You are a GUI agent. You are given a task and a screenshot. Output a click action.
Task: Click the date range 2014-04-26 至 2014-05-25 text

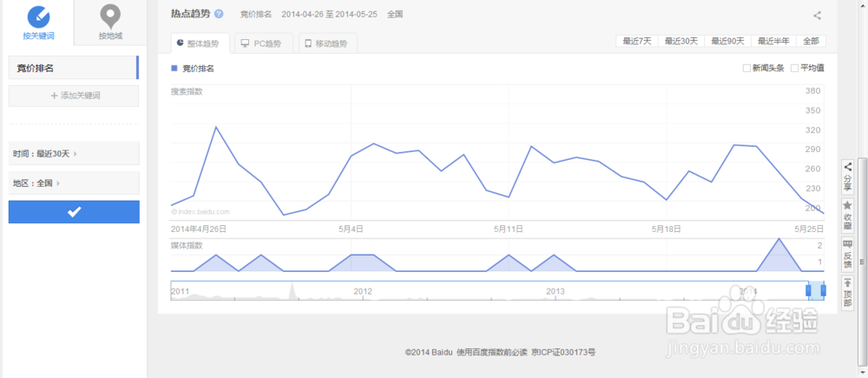click(x=329, y=15)
